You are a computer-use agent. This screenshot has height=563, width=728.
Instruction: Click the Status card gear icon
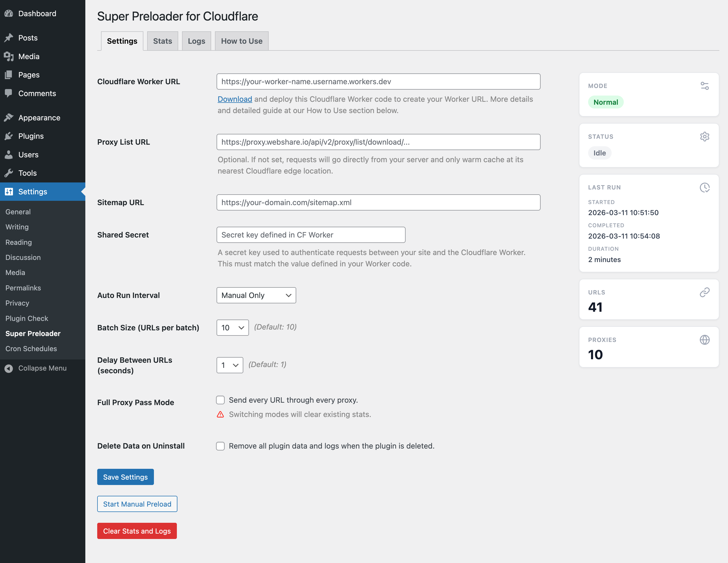point(704,137)
